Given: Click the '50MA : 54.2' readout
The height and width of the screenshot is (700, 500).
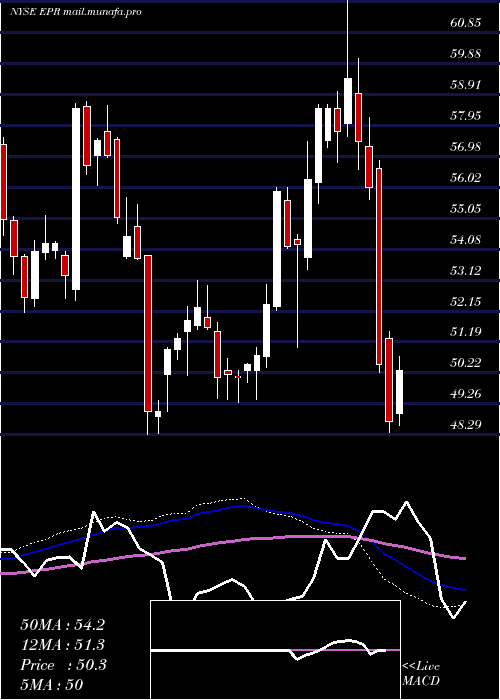Looking at the screenshot, I should click(x=62, y=625).
